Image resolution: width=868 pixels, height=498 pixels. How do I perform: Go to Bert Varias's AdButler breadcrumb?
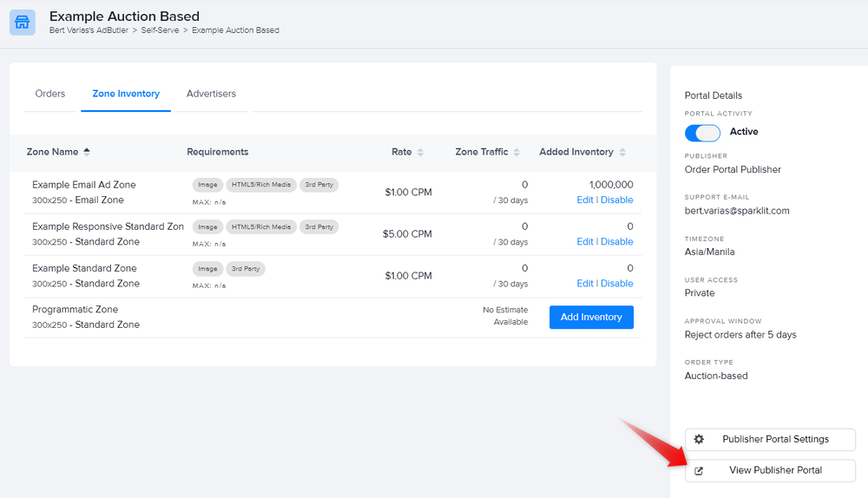pos(89,30)
